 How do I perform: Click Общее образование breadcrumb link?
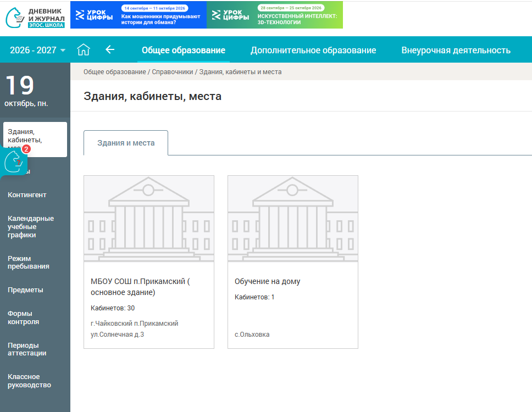pyautogui.click(x=115, y=72)
